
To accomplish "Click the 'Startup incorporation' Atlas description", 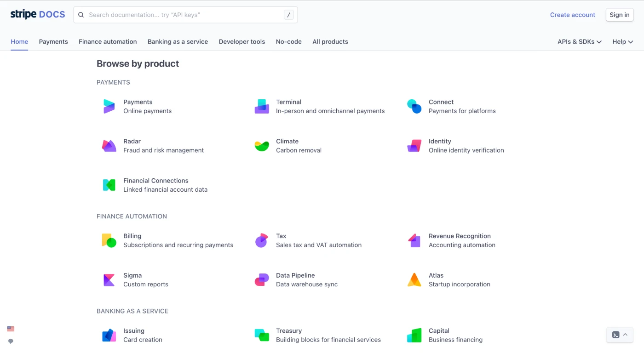I will pyautogui.click(x=460, y=284).
